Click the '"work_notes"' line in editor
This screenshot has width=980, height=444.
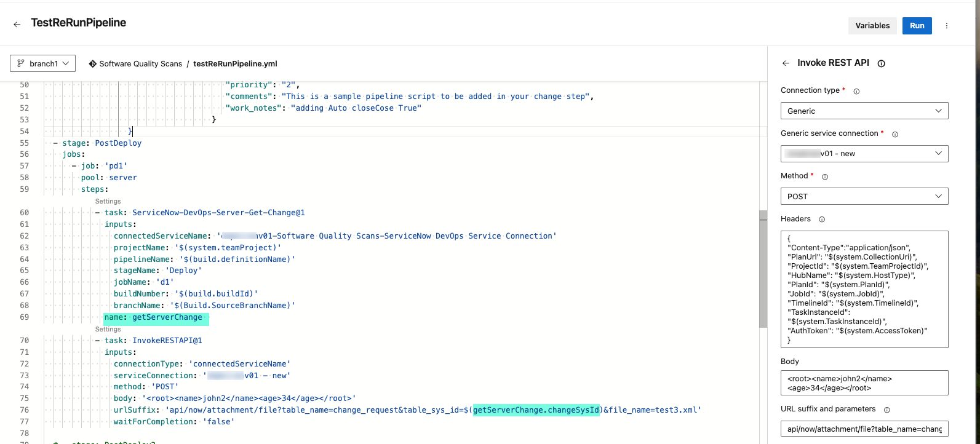(324, 108)
